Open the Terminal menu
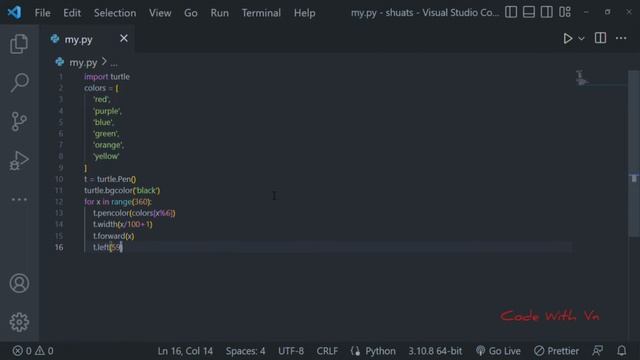This screenshot has height=360, width=640. [x=261, y=13]
